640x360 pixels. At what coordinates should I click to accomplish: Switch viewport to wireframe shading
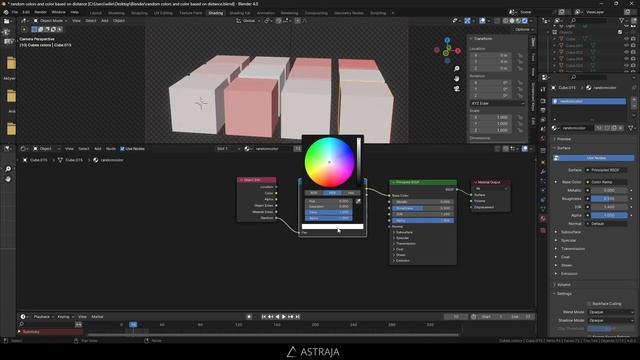coord(506,20)
